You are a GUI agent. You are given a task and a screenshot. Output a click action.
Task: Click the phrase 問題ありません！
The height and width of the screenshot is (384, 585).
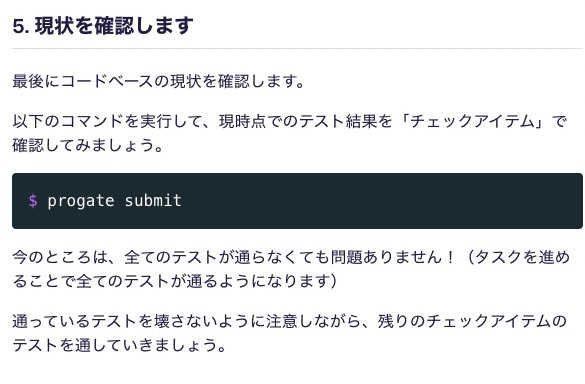[394, 257]
